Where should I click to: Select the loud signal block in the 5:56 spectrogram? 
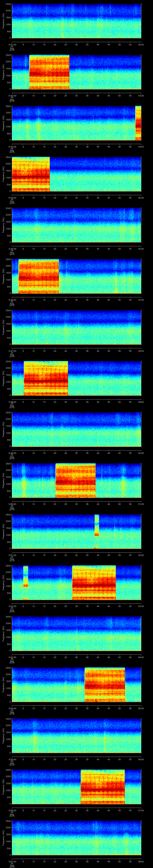[102, 786]
